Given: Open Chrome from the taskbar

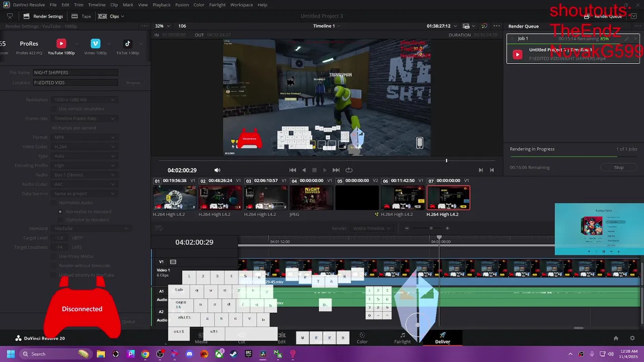Looking at the screenshot, I should click(x=145, y=354).
